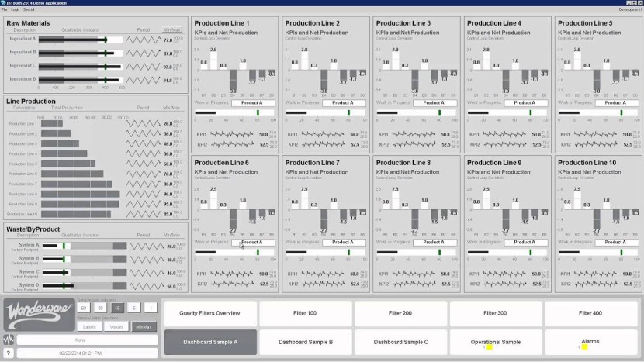
Task: Click Production Line 1 total production sparkline
Action: click(x=144, y=124)
